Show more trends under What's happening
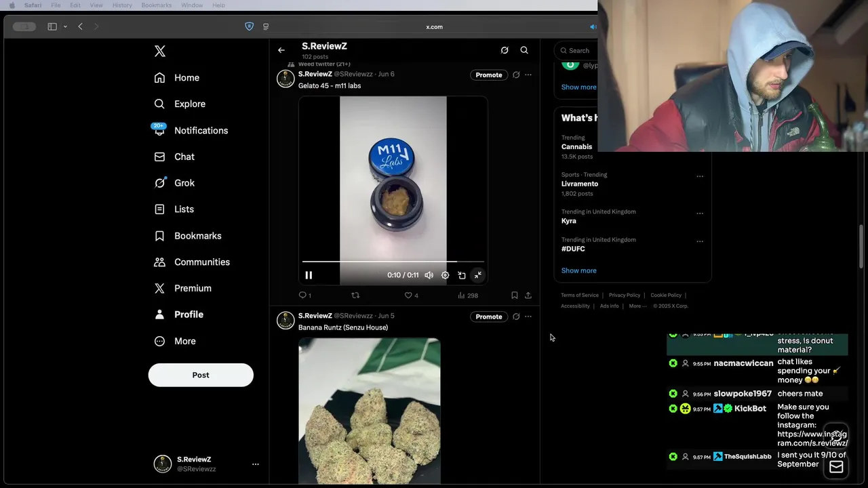 (578, 270)
